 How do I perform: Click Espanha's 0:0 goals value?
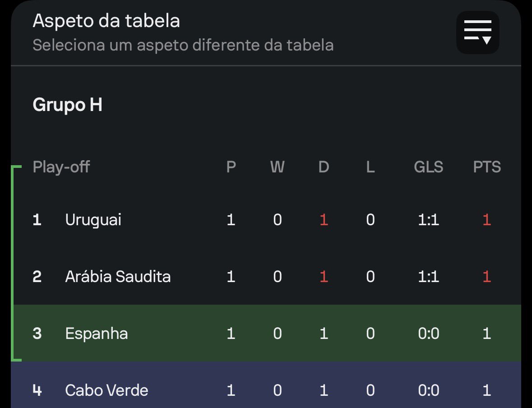pyautogui.click(x=429, y=334)
